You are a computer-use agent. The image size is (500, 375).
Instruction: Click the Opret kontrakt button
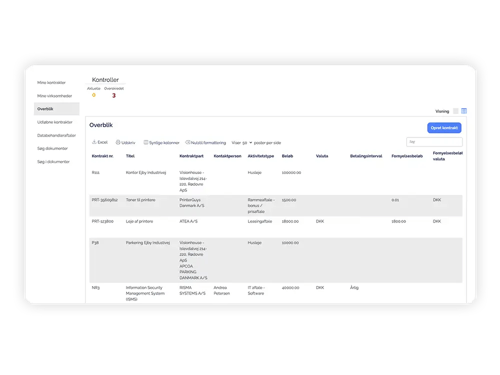click(444, 128)
